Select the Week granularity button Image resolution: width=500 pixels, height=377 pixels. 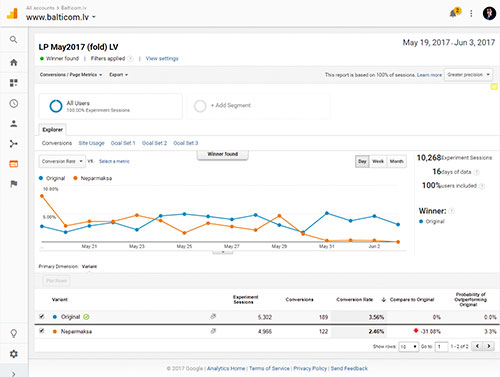[x=378, y=161]
